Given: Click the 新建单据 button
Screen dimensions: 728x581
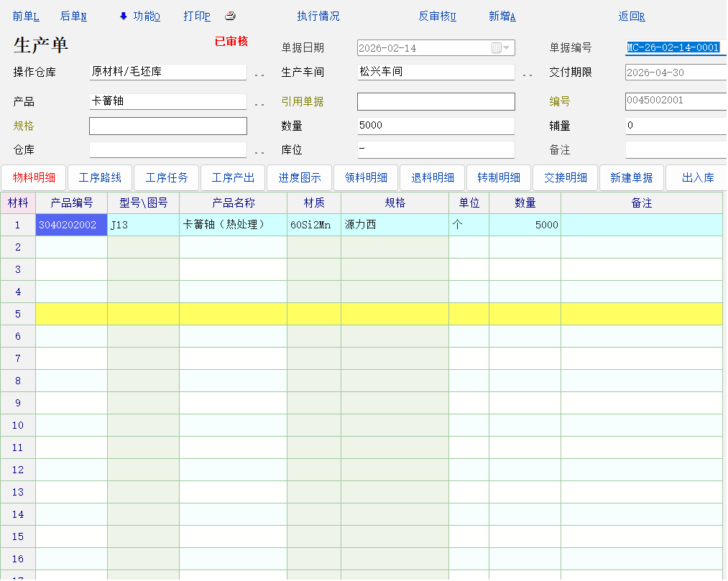Looking at the screenshot, I should [x=631, y=177].
